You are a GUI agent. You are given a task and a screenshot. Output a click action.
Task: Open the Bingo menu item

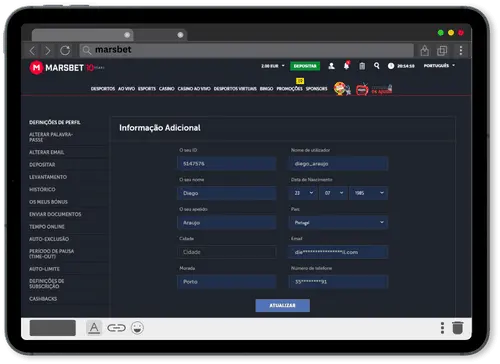point(266,89)
